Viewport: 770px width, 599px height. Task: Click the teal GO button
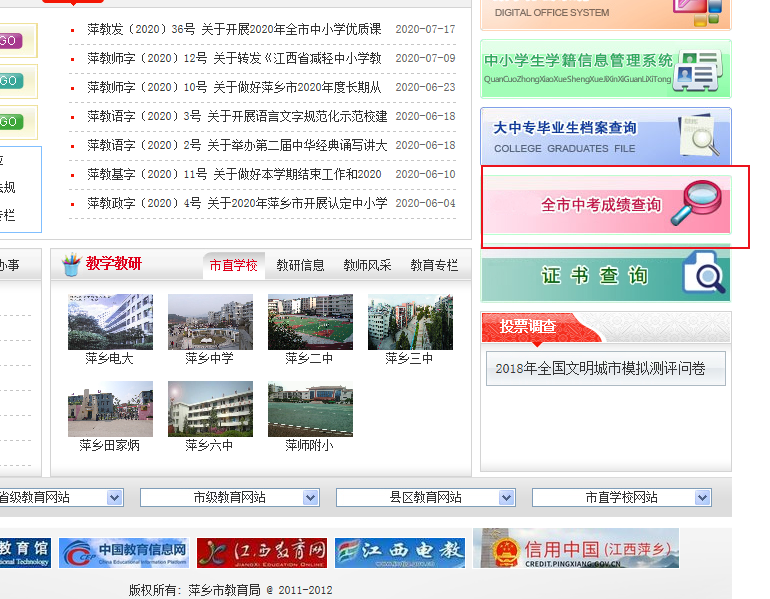(x=11, y=81)
